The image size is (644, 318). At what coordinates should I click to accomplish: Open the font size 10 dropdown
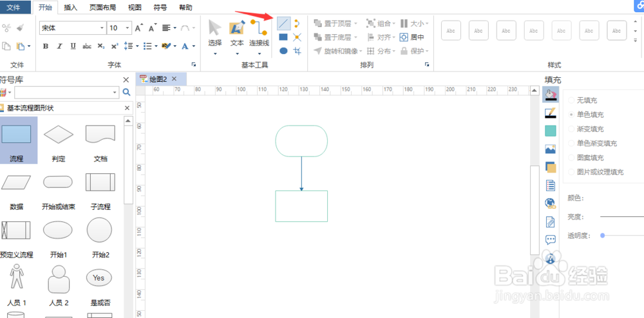(x=128, y=28)
